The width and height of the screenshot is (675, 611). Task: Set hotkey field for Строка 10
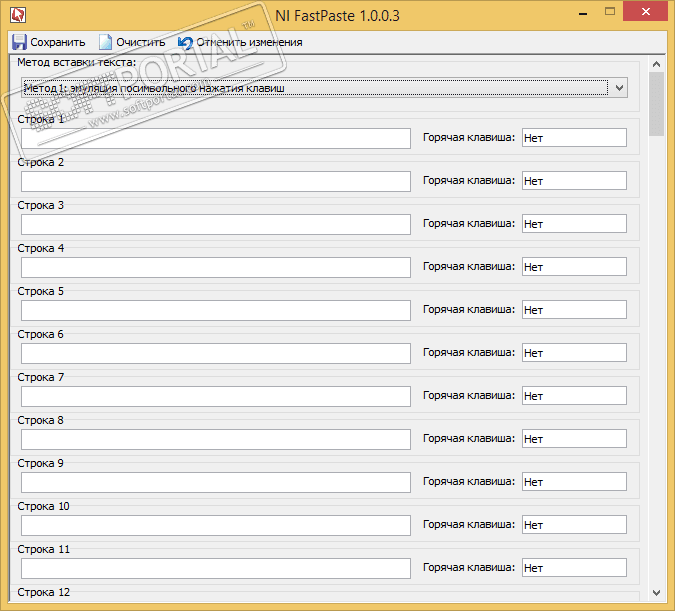[x=574, y=525]
